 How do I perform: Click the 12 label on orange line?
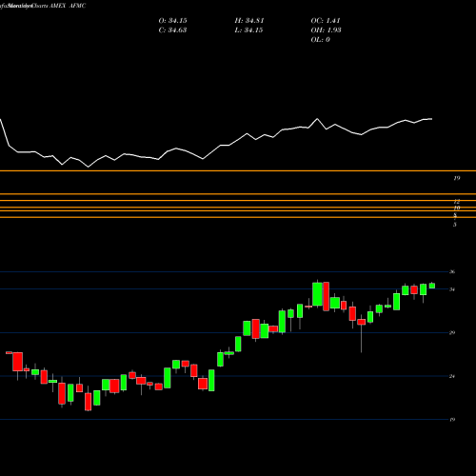pos(457,202)
